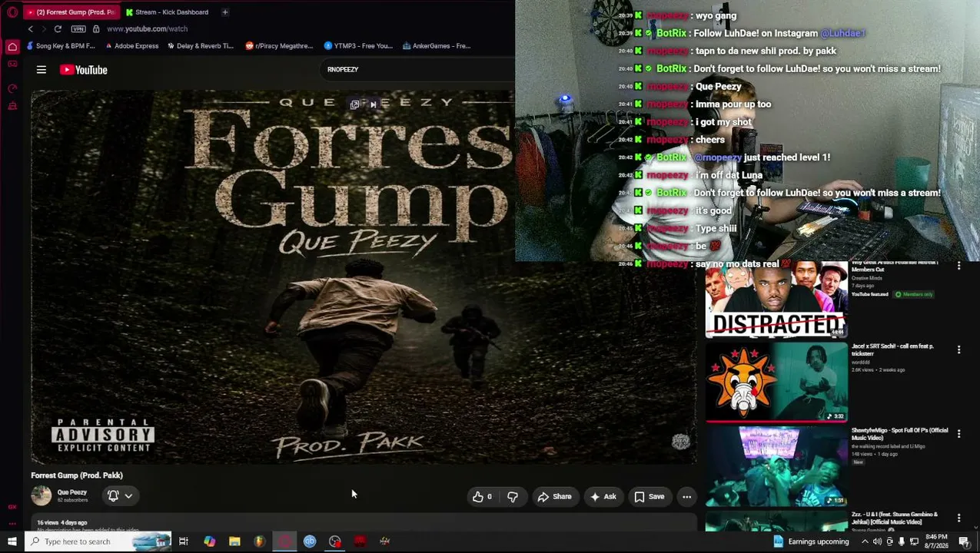The height and width of the screenshot is (553, 980).
Task: Open a new browser tab
Action: [x=225, y=12]
